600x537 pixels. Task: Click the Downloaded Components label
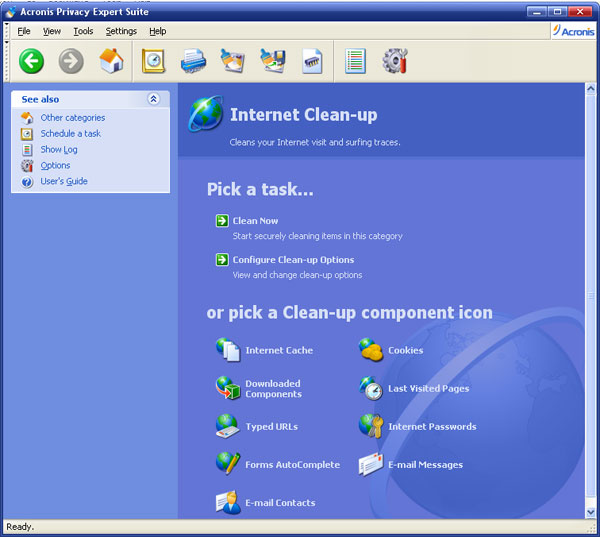click(274, 388)
